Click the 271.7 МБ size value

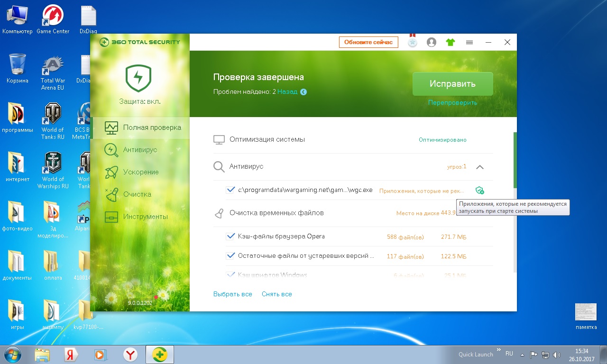(454, 237)
